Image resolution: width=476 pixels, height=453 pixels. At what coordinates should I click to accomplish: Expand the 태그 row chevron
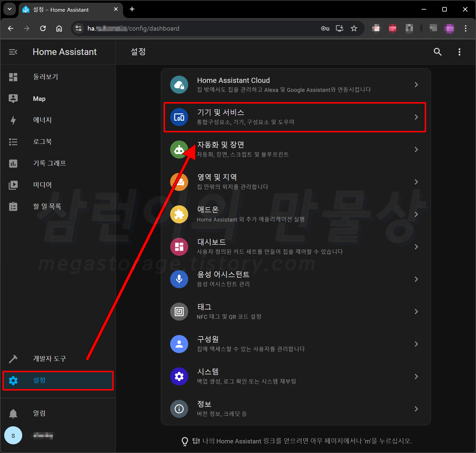pyautogui.click(x=416, y=312)
